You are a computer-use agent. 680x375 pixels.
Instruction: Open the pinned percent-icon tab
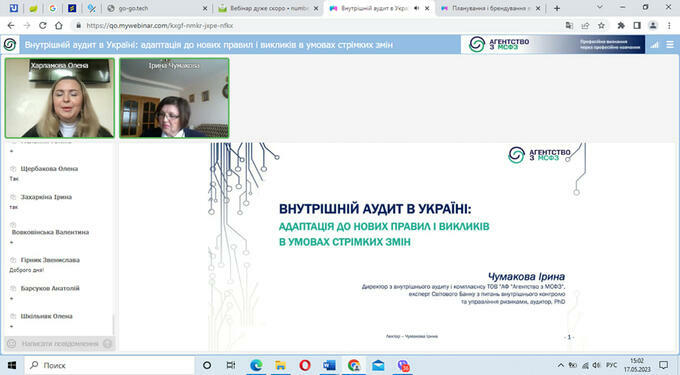[92, 8]
